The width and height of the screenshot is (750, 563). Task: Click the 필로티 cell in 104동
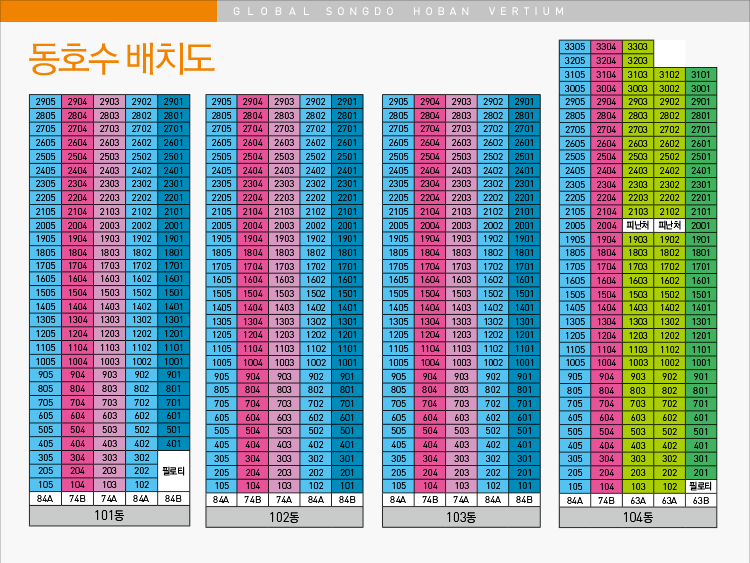[701, 486]
